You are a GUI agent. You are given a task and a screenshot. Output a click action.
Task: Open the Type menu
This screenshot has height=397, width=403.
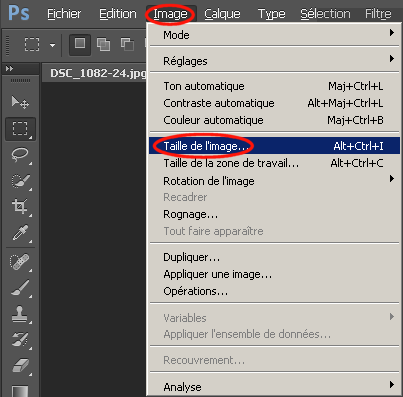tap(271, 14)
